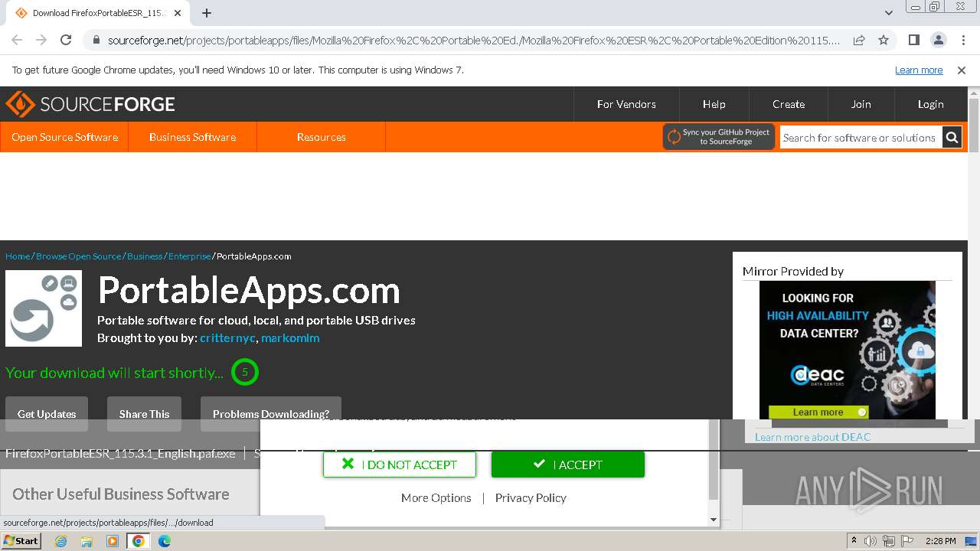Image resolution: width=980 pixels, height=551 pixels.
Task: Open More Options in consent dialog
Action: tap(436, 497)
